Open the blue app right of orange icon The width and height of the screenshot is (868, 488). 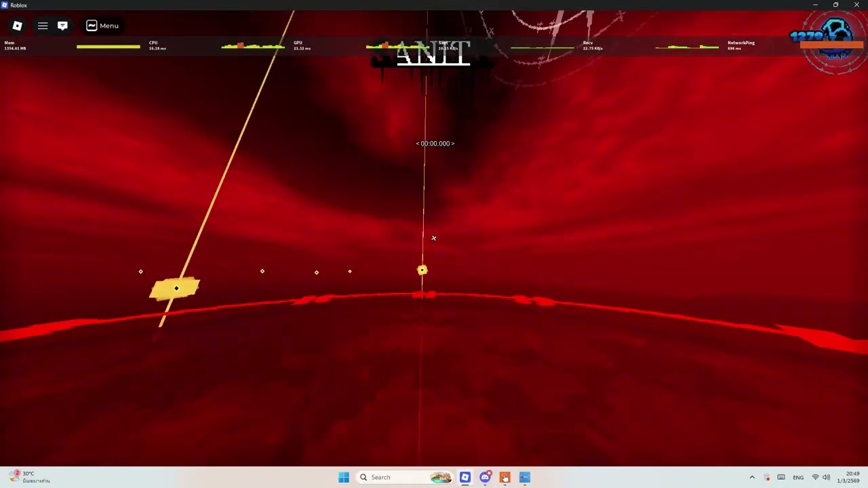click(x=525, y=477)
